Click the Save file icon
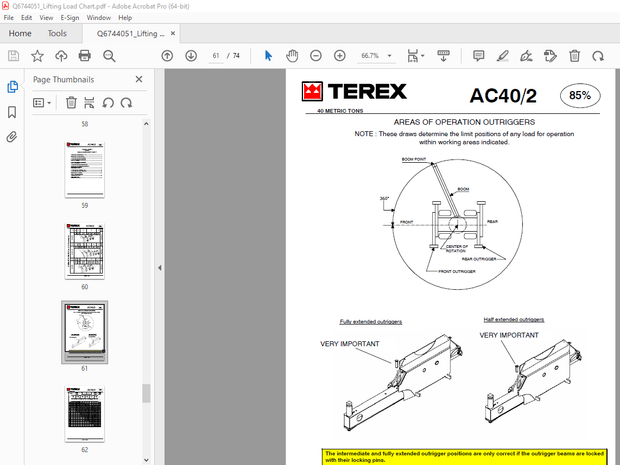620x465 pixels. [x=13, y=56]
